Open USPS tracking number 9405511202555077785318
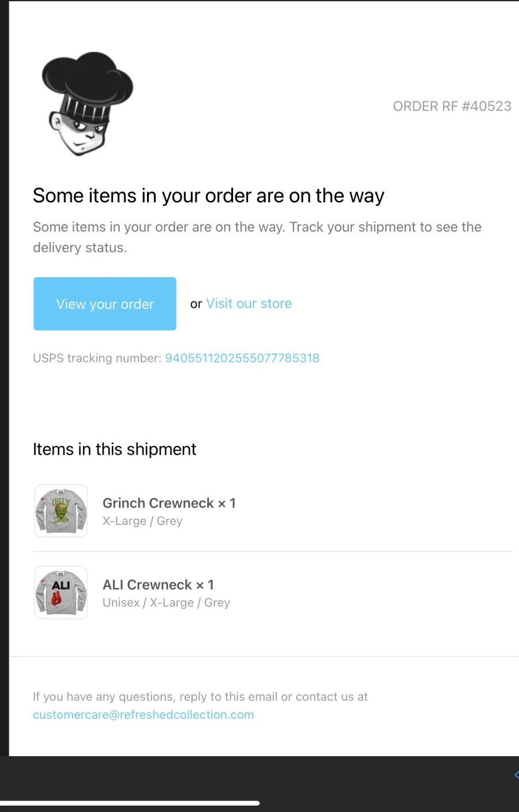 (242, 358)
